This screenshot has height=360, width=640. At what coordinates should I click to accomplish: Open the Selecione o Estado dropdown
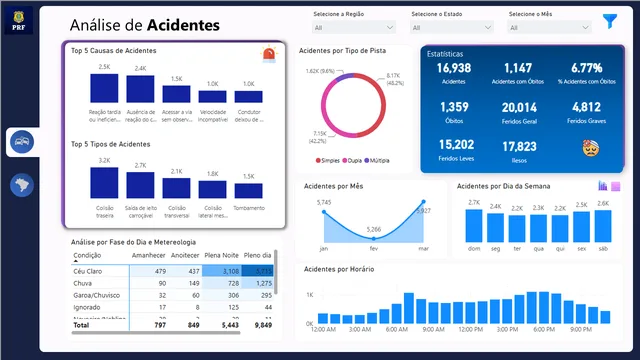tap(451, 28)
